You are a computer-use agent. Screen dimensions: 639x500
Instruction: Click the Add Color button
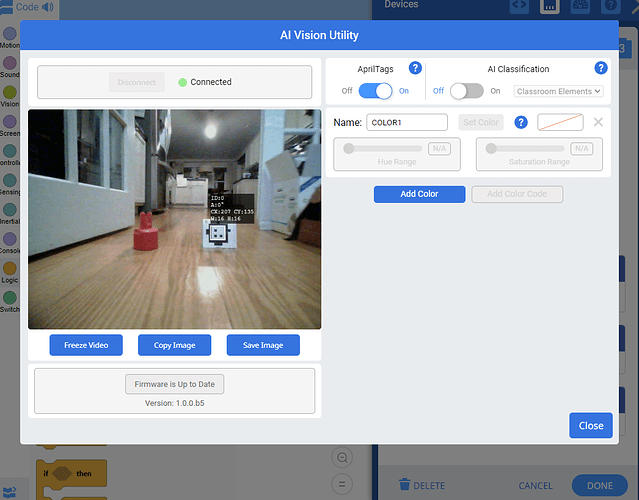419,194
